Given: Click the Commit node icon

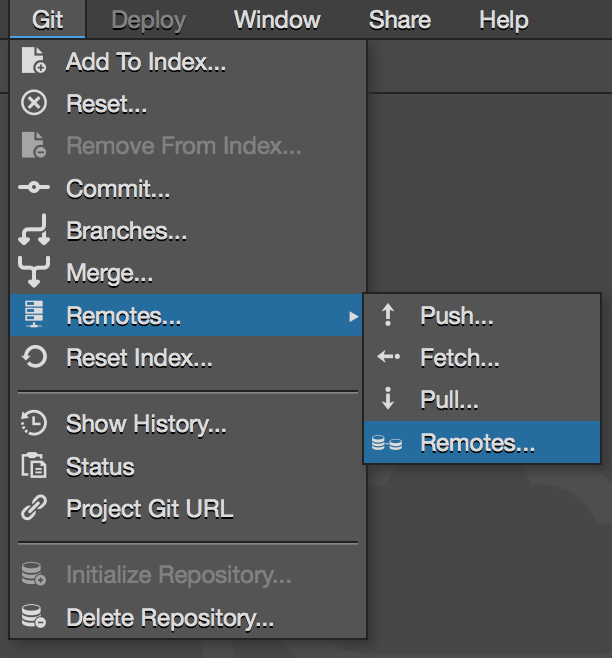Looking at the screenshot, I should 34,188.
